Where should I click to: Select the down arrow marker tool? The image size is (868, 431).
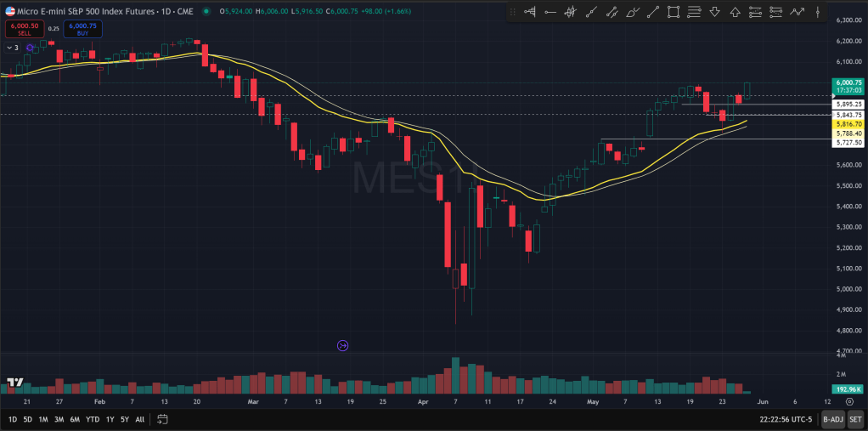[714, 12]
